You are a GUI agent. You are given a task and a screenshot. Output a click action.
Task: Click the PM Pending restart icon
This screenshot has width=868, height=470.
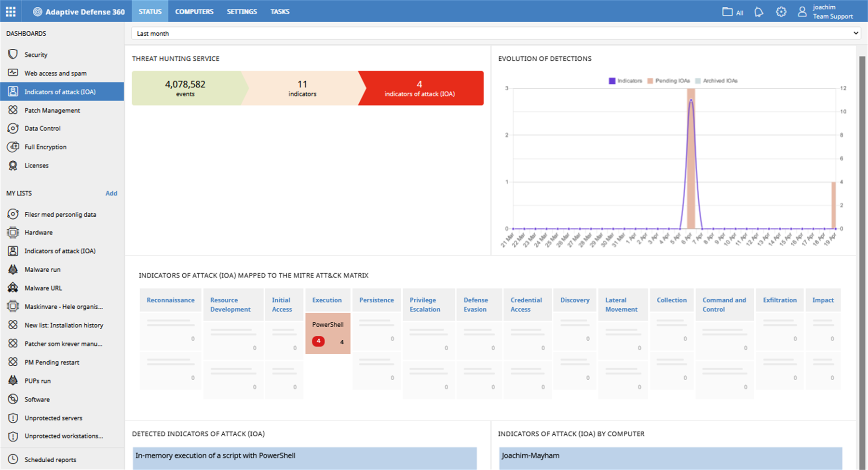13,362
